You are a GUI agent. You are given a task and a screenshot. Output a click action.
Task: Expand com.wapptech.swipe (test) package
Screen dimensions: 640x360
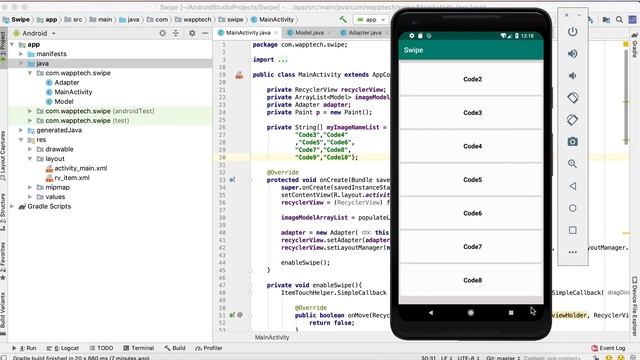coord(30,121)
